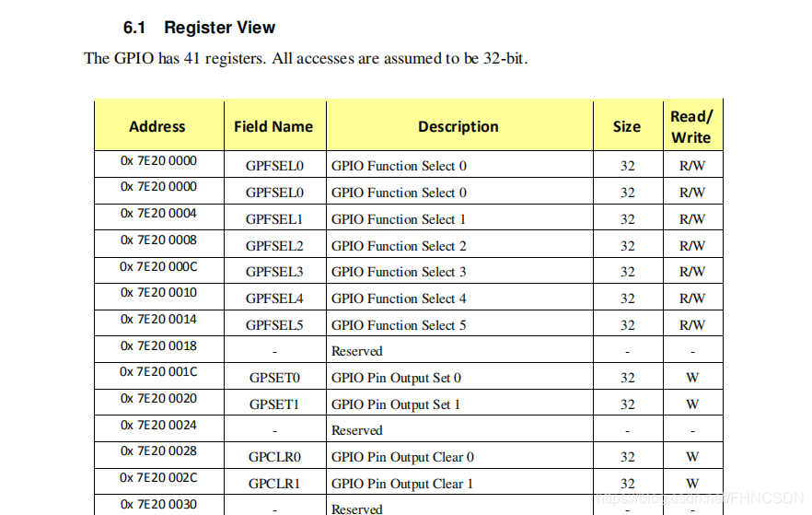
Task: Select size value 32 in GPSET0 row
Action: (x=628, y=378)
